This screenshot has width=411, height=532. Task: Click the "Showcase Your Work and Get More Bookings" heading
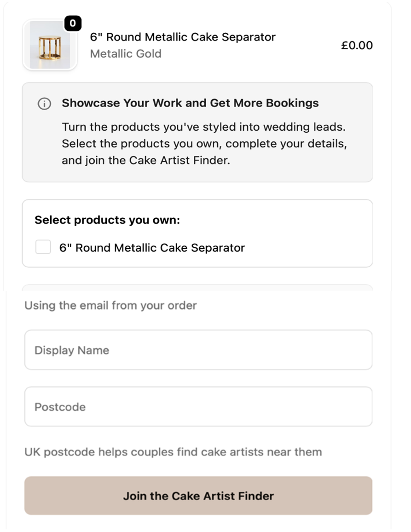tap(190, 103)
